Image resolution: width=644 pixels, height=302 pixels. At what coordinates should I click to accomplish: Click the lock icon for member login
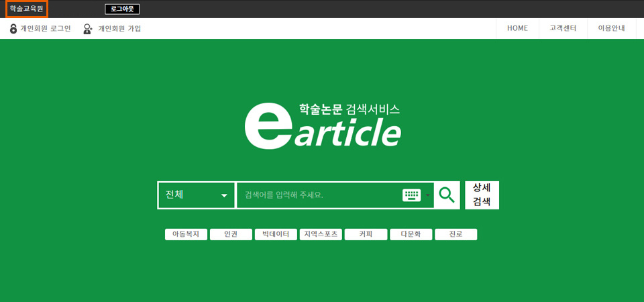(13, 29)
